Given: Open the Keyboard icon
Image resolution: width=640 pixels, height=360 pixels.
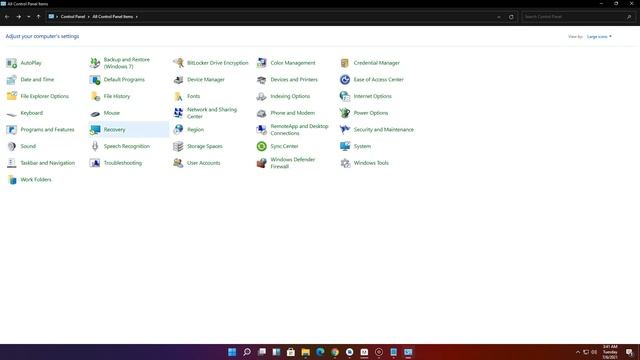Looking at the screenshot, I should tap(12, 113).
